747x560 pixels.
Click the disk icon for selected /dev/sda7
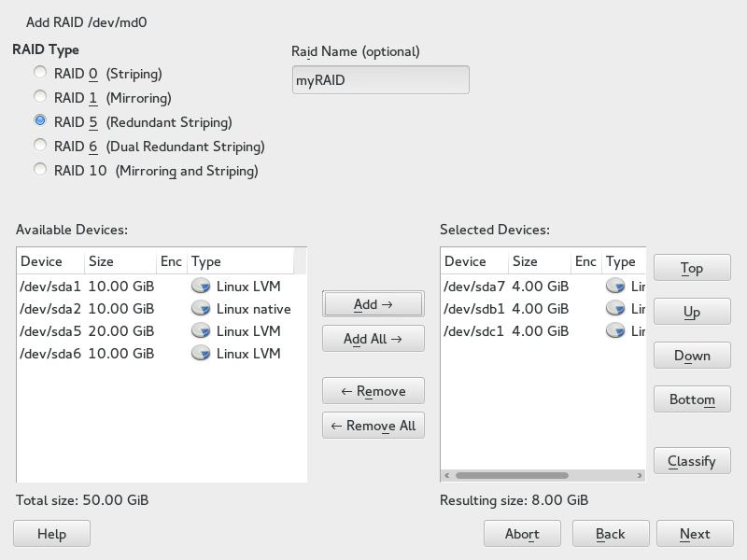click(614, 286)
